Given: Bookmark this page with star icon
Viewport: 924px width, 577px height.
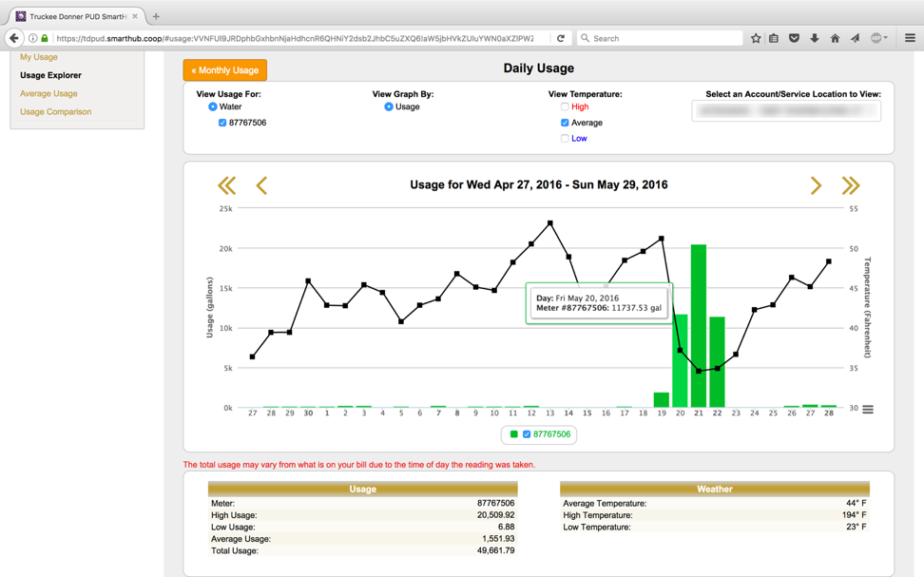Looking at the screenshot, I should (756, 38).
